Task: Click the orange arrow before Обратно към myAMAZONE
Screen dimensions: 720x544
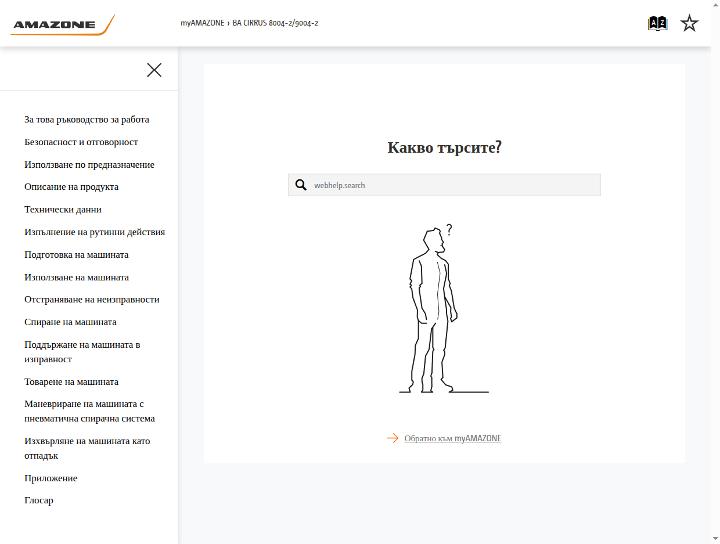Action: point(393,438)
